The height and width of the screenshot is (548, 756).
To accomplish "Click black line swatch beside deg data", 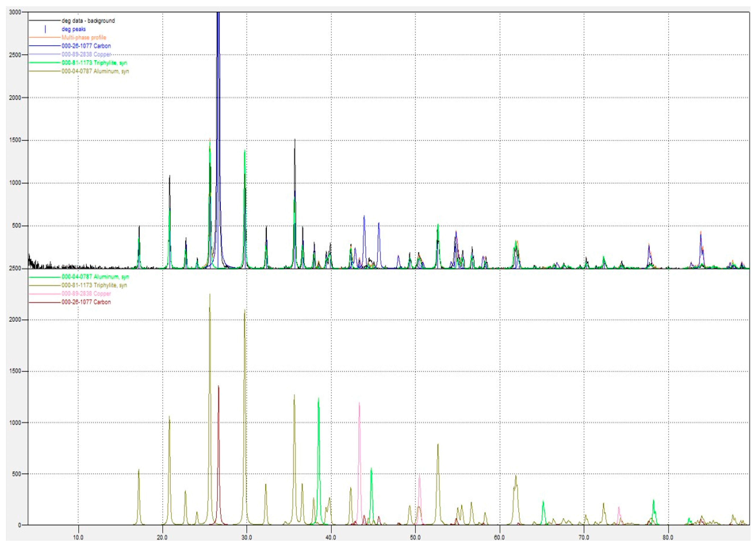I will coord(45,21).
